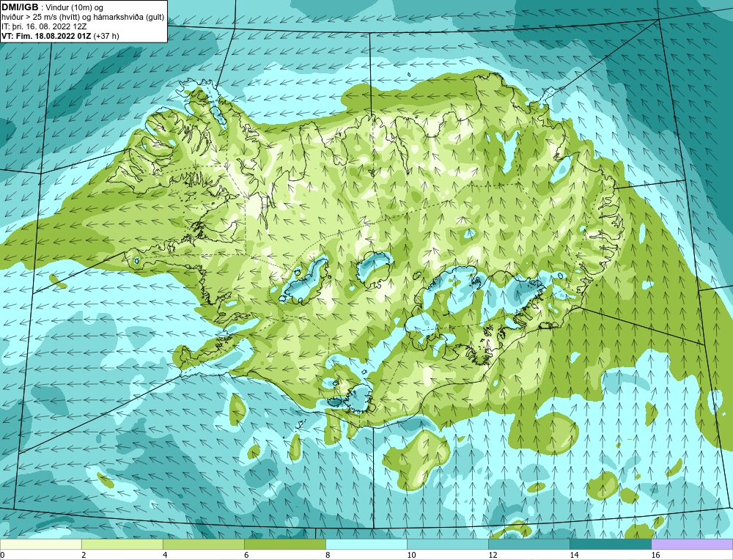The height and width of the screenshot is (560, 733).
Task: Click the pale cream 0–2 m/s legend swatch
Action: (x=40, y=544)
